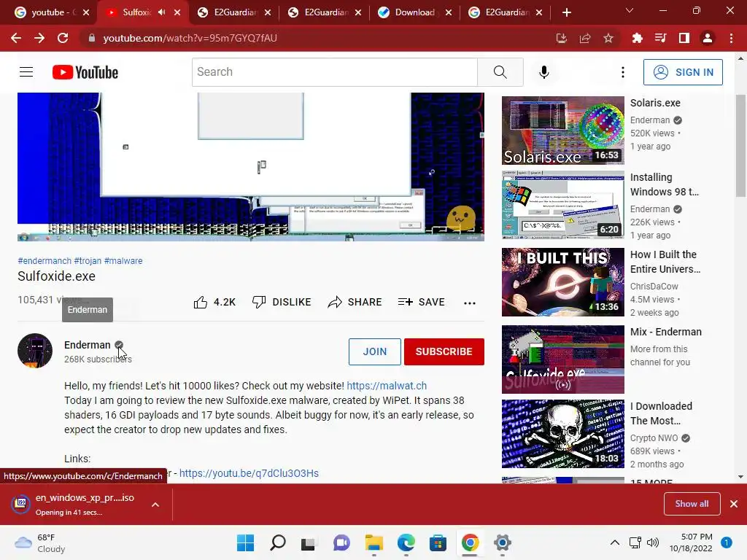Screen dimensions: 747x560
Task: Open taskbar Search
Action: (x=278, y=542)
